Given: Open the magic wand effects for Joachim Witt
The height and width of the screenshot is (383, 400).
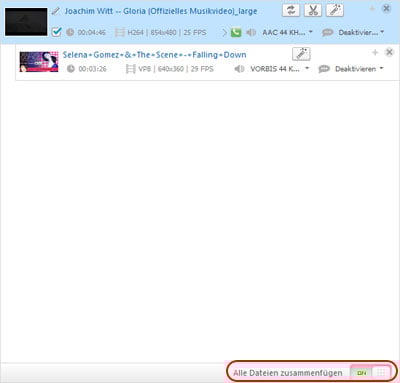Looking at the screenshot, I should click(x=335, y=10).
